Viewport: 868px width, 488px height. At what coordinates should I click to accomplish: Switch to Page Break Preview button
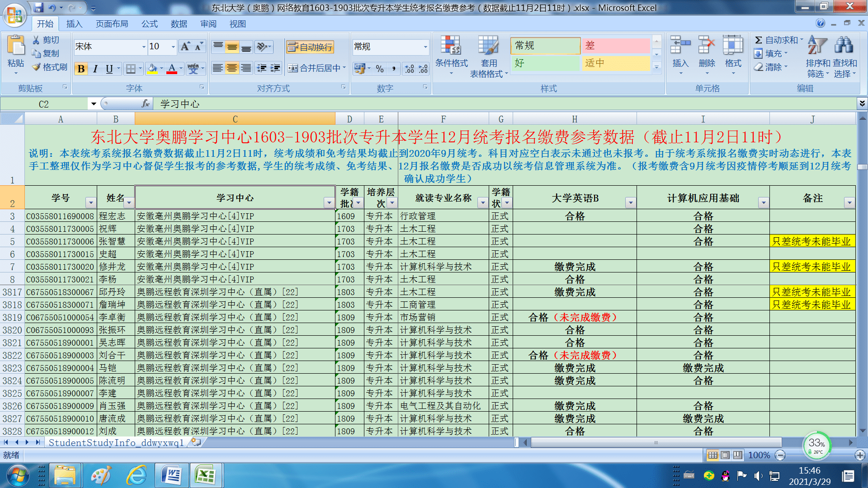pyautogui.click(x=737, y=455)
